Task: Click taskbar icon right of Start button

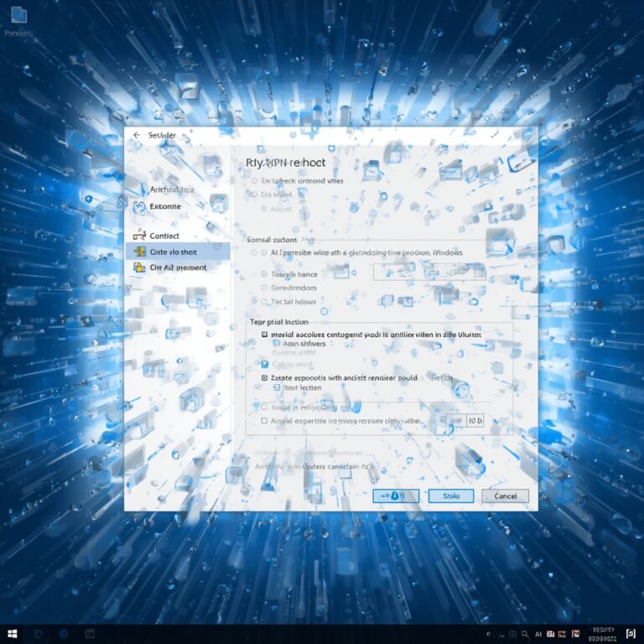Action: (x=38, y=634)
